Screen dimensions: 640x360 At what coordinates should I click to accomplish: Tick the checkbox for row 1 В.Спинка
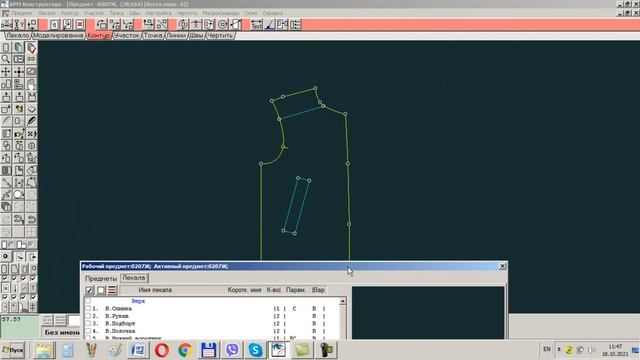pyautogui.click(x=88, y=309)
